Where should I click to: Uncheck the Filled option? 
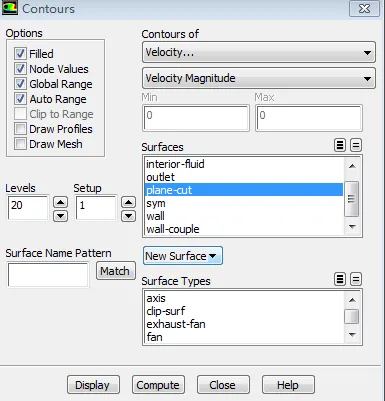coord(20,53)
